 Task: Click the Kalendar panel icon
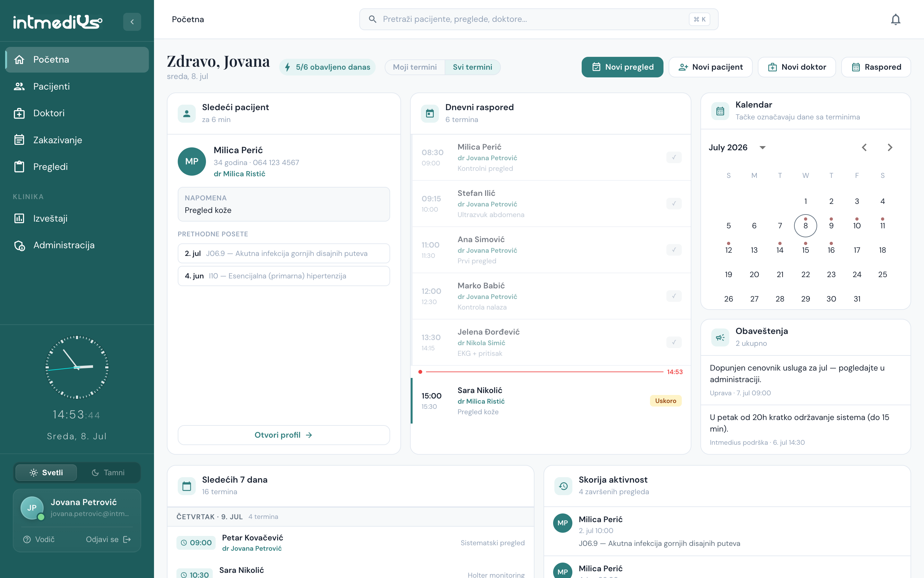(720, 111)
